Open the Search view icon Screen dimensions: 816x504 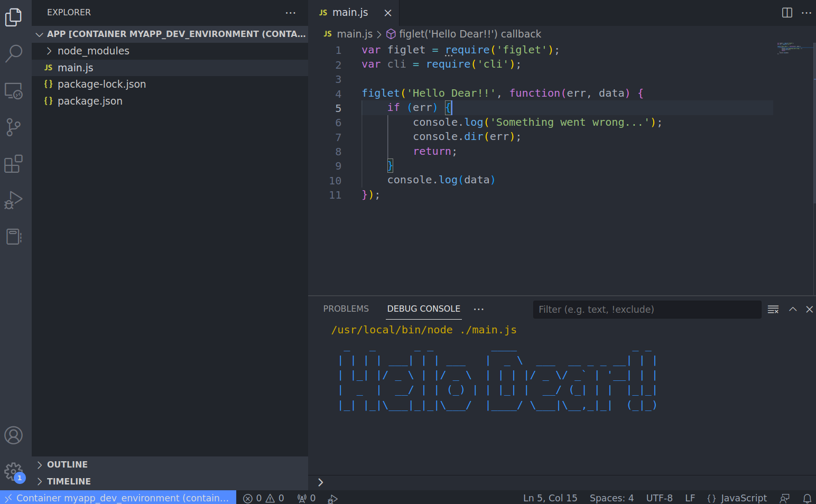(x=13, y=53)
